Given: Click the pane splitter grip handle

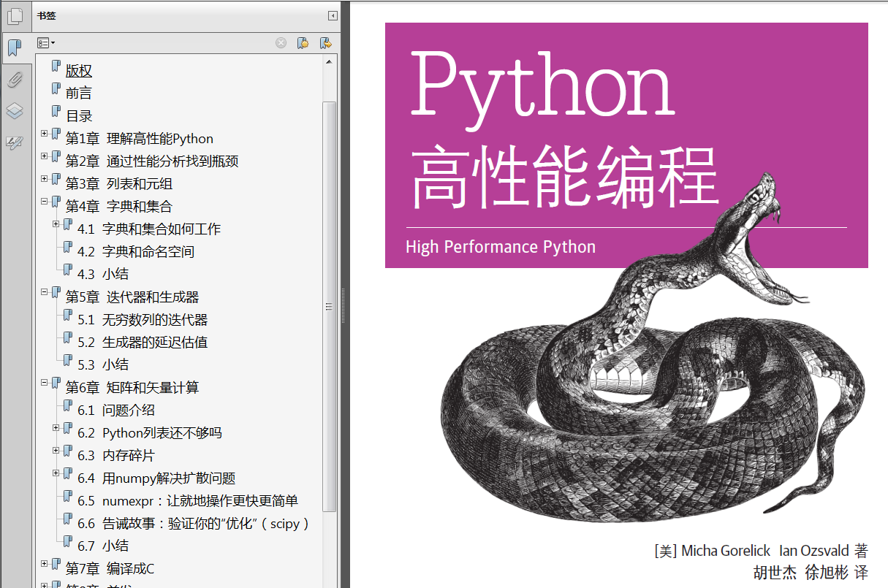Looking at the screenshot, I should click(343, 307).
